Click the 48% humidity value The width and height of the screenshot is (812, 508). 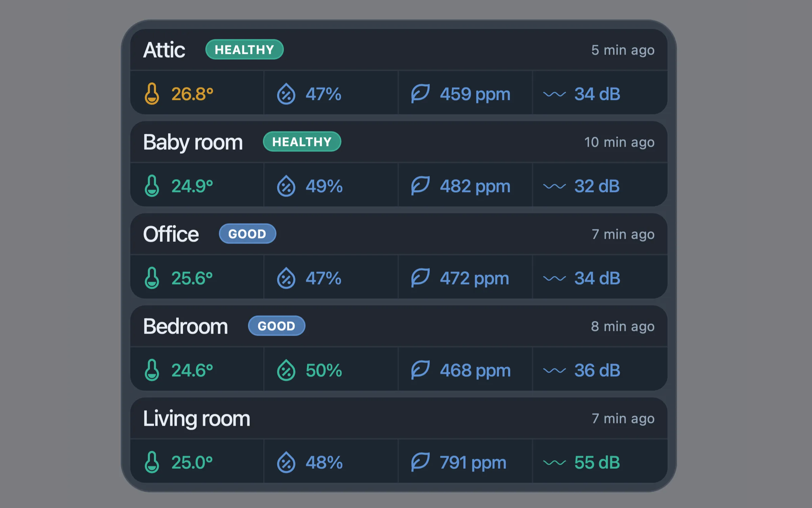coord(324,463)
